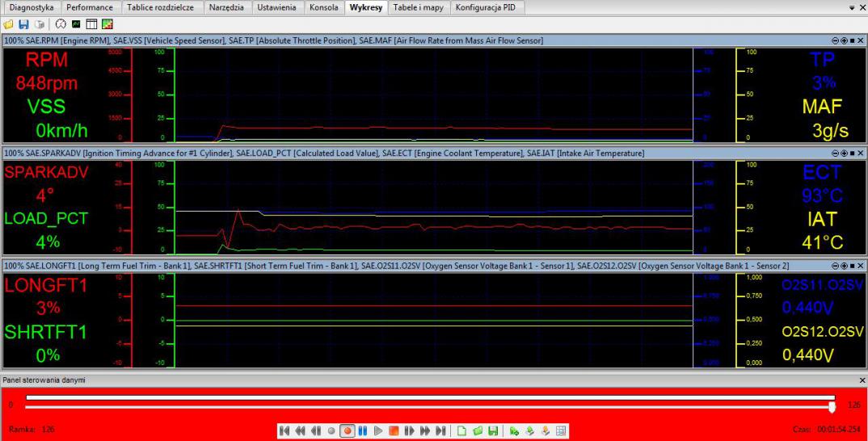
Task: Click the green floppy save icon in playback bar
Action: point(492,430)
